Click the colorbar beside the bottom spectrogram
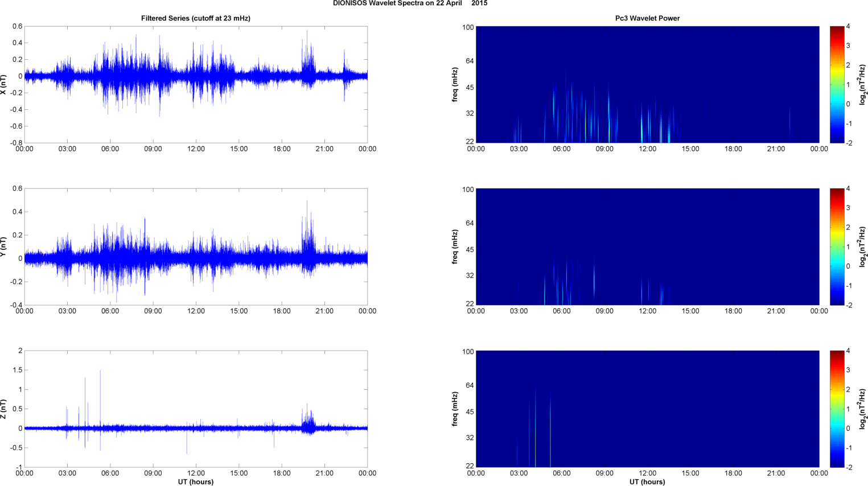868x486 pixels. tap(837, 409)
